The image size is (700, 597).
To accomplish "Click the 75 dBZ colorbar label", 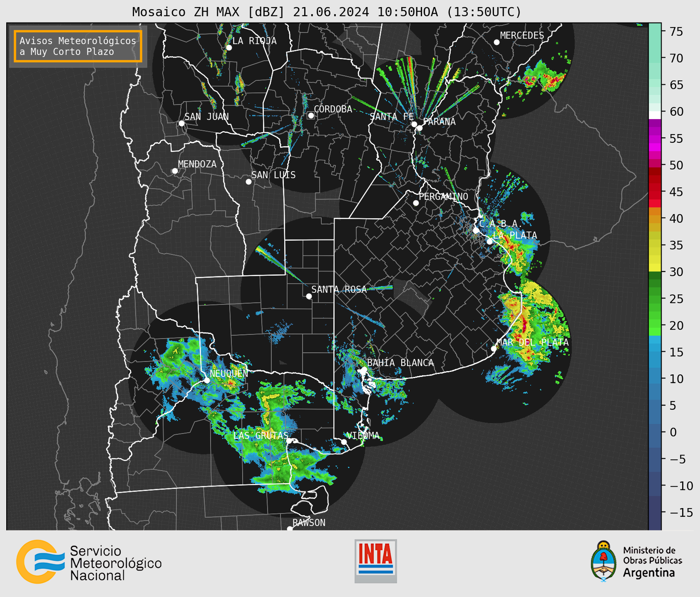I will point(676,32).
